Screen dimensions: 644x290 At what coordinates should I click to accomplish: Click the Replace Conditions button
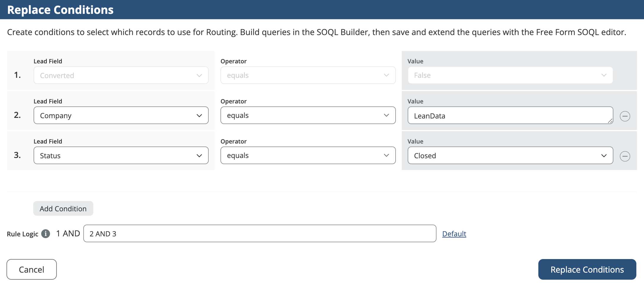pyautogui.click(x=587, y=269)
